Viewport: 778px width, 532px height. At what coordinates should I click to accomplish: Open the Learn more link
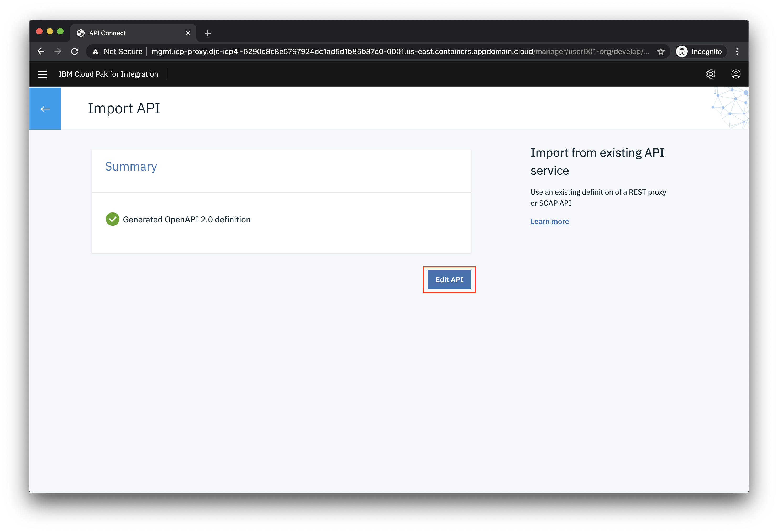point(550,221)
